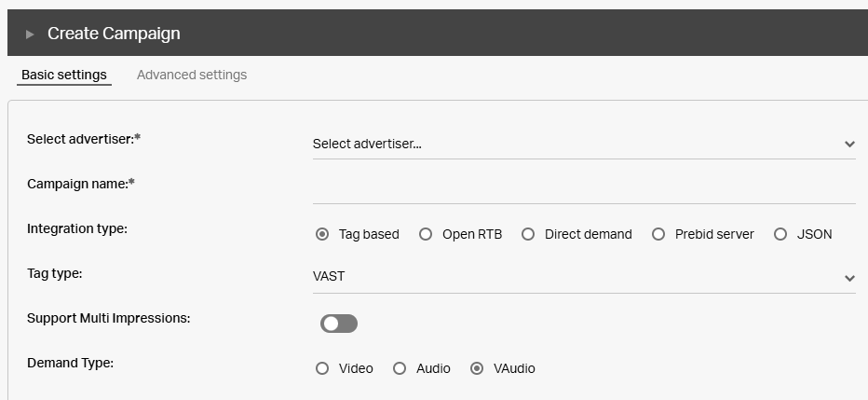
Task: Click the Open RTB label text
Action: pyautogui.click(x=471, y=234)
